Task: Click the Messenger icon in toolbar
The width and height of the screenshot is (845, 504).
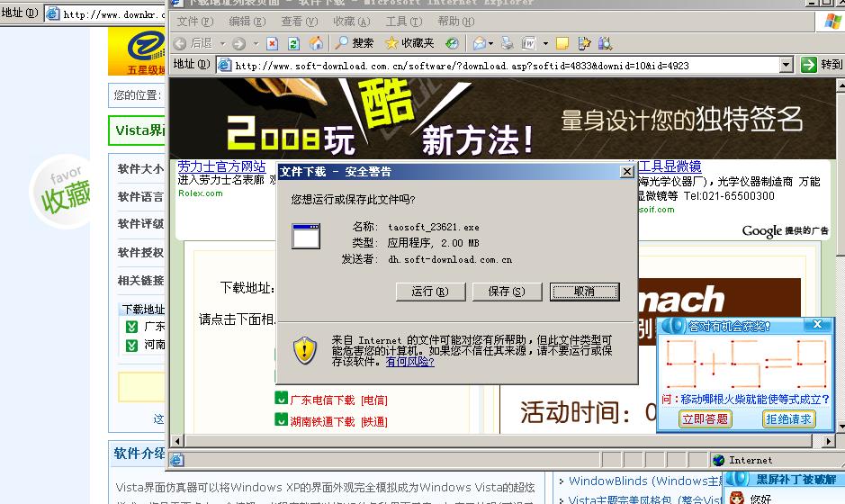Action: [x=584, y=43]
